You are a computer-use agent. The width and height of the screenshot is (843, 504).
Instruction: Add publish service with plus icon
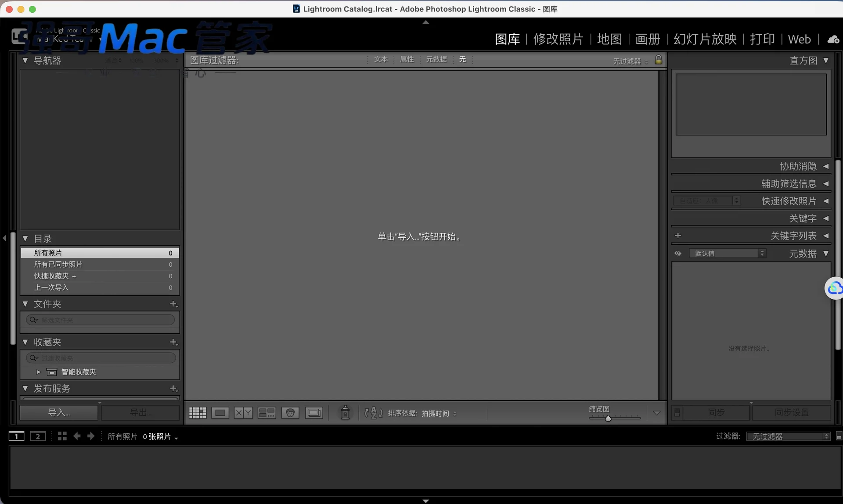pos(174,389)
